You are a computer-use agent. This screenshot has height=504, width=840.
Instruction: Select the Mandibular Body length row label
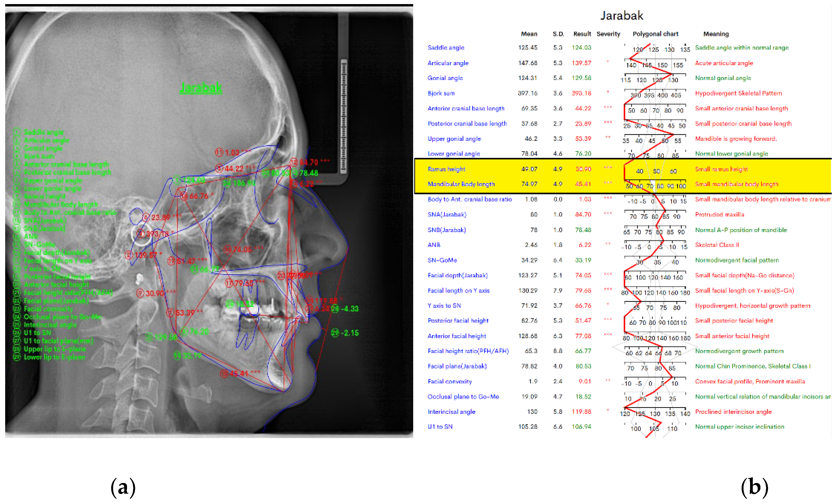(461, 184)
